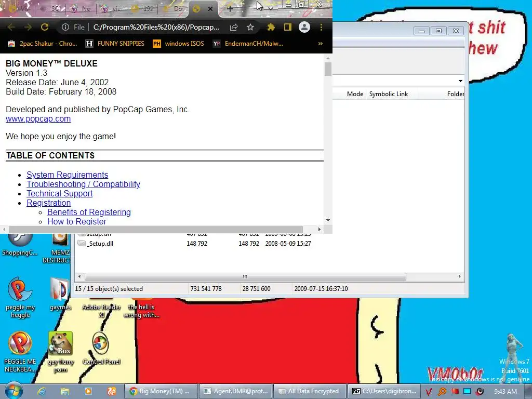
Task: Open 'peggle my heggle' desktop icon
Action: (x=20, y=298)
